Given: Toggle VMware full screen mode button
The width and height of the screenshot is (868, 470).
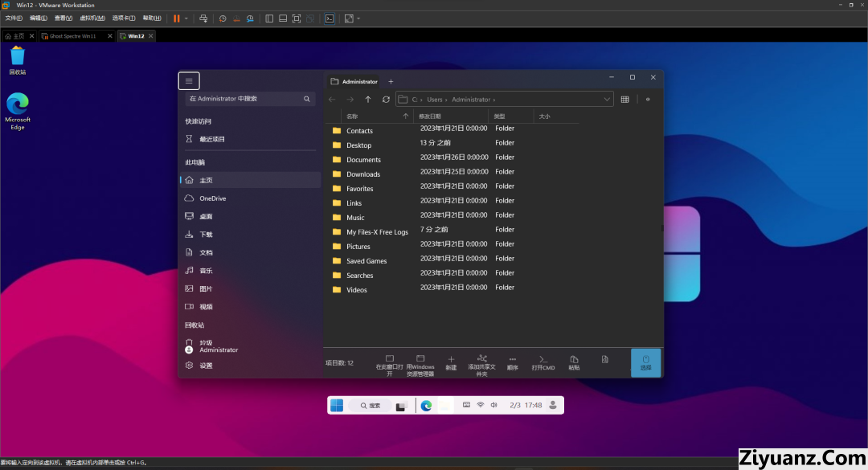Looking at the screenshot, I should tap(297, 18).
